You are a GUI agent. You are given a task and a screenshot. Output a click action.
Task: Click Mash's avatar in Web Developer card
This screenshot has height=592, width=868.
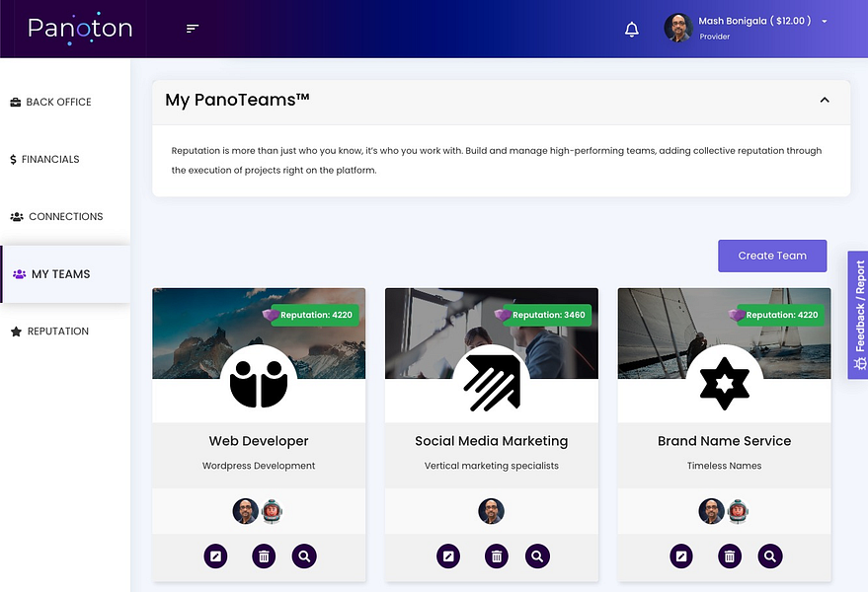[245, 511]
